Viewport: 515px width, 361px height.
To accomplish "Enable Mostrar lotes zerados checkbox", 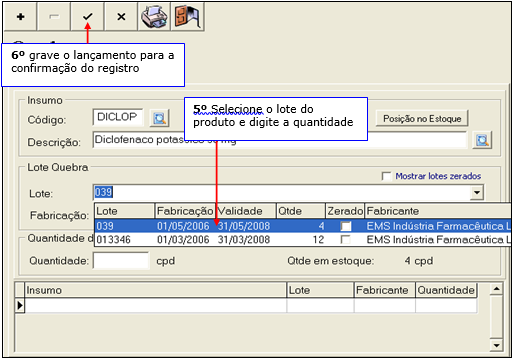I will (386, 176).
